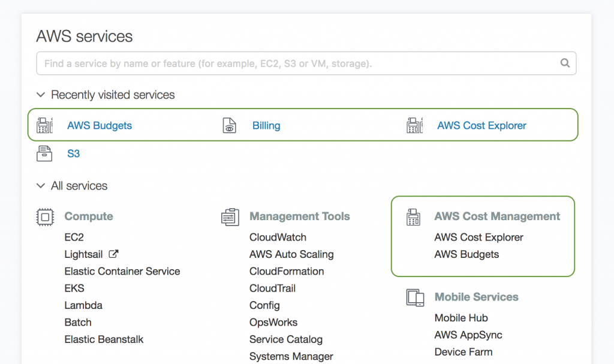Open AWS Budgets under AWS Cost Management

[x=466, y=254]
